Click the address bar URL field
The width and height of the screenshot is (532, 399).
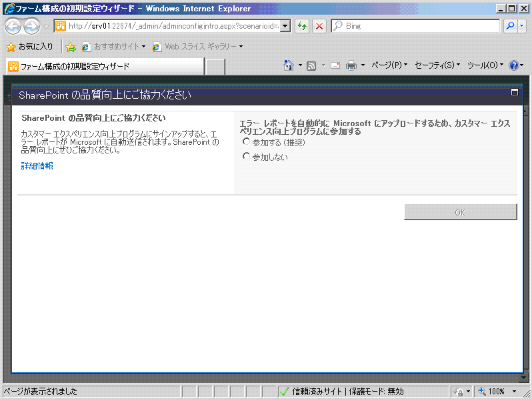168,26
